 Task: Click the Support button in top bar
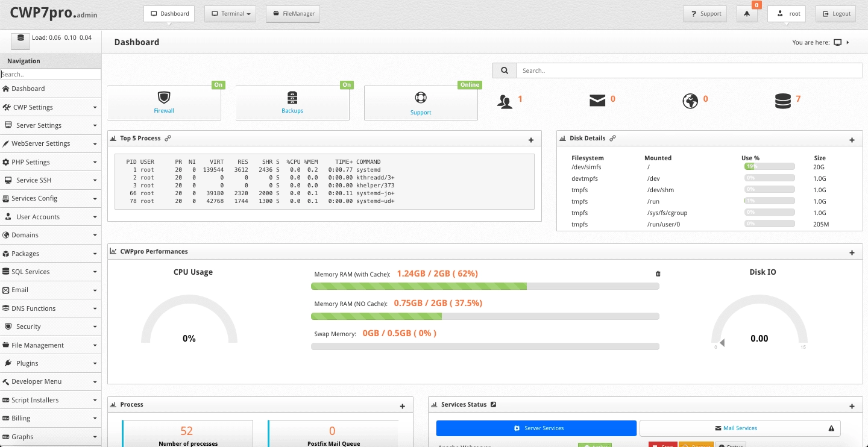705,14
